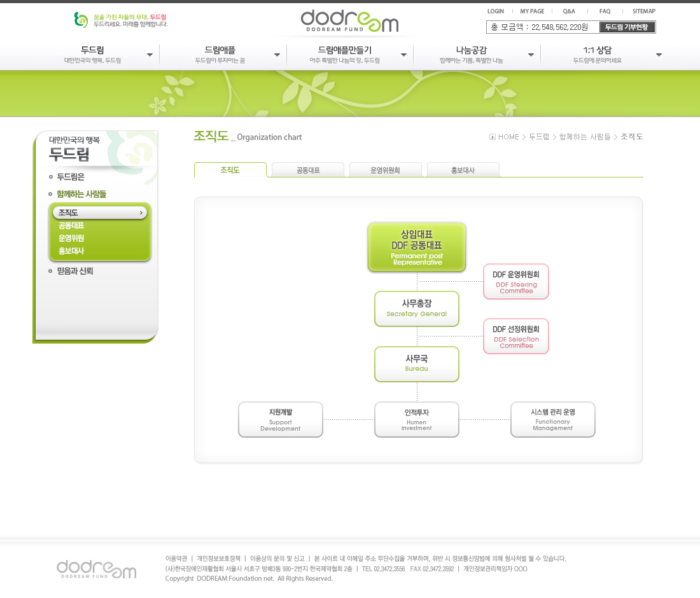Switch to the 운영위원회 tab

tap(385, 170)
